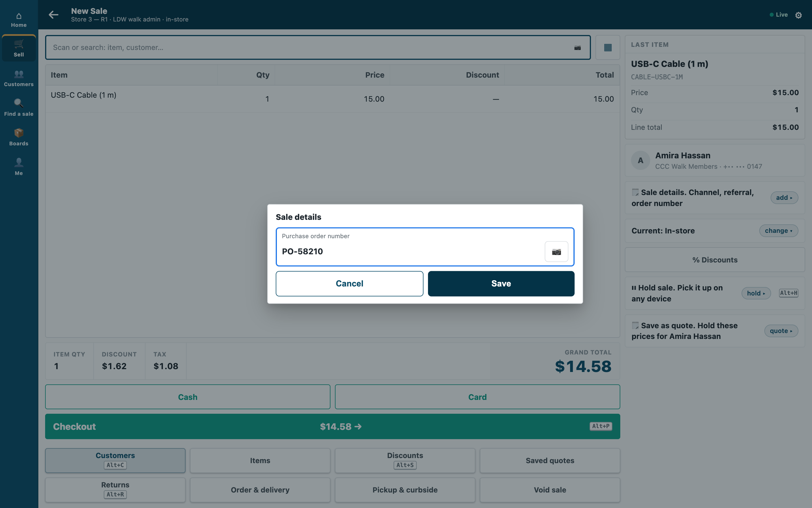Click the Void sale button
812x508 pixels.
pyautogui.click(x=550, y=490)
